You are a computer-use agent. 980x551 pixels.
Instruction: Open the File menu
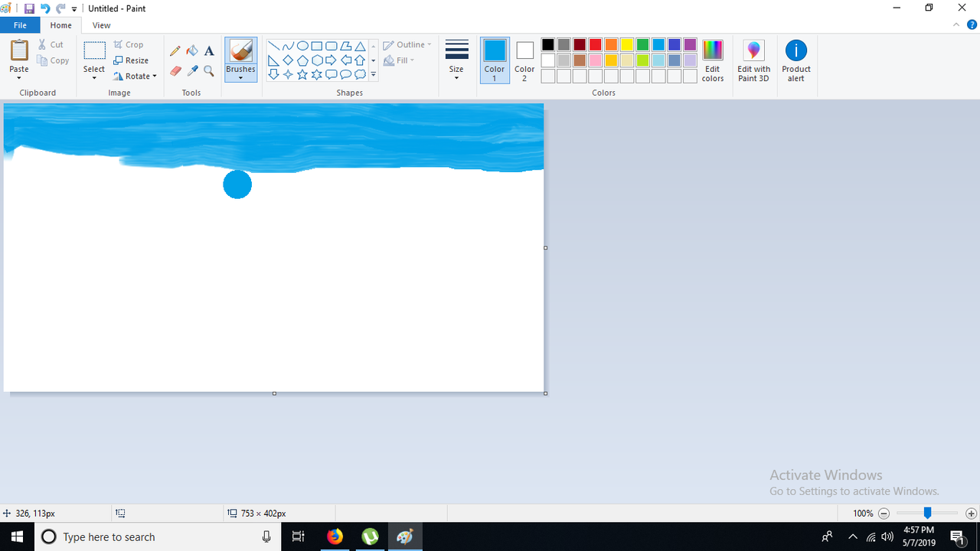tap(20, 25)
